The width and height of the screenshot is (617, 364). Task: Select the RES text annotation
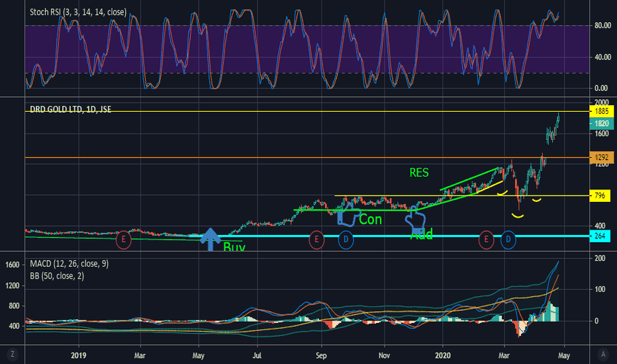pyautogui.click(x=419, y=173)
